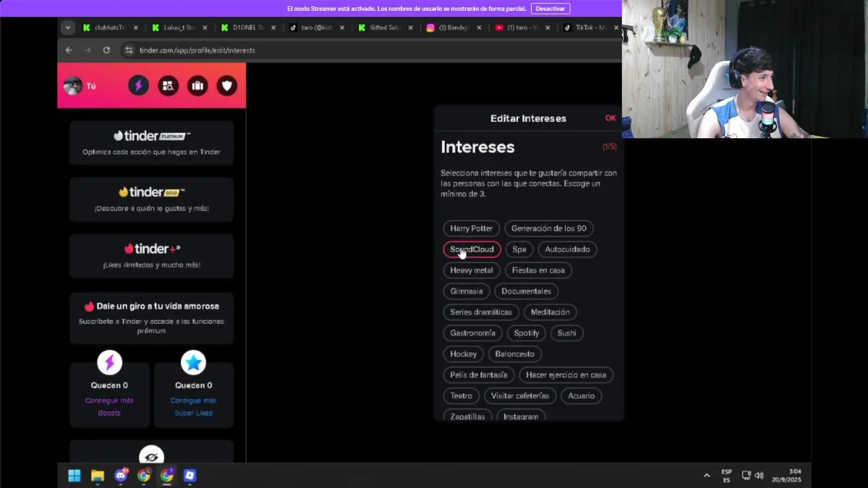
Task: Open the Tinder+ offer card
Action: (x=151, y=256)
